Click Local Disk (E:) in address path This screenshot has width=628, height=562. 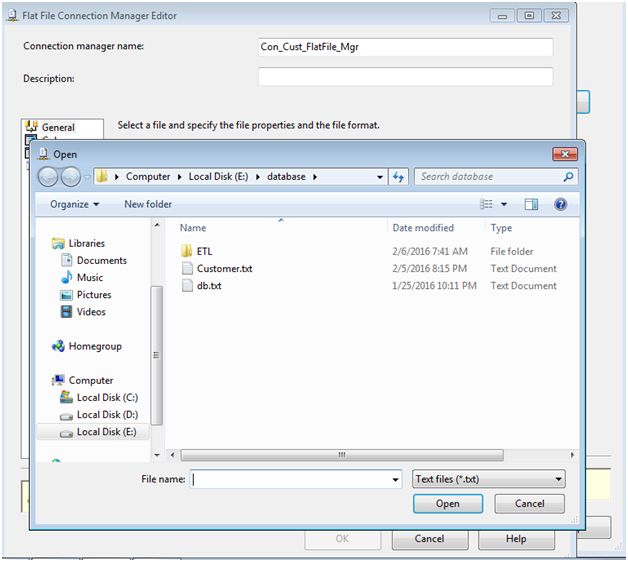(x=218, y=177)
